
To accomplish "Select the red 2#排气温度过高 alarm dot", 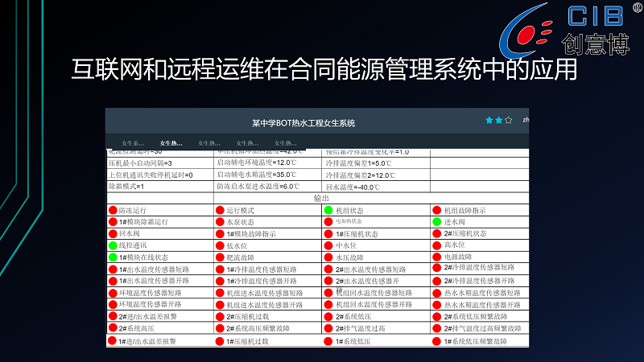I will tap(328, 329).
